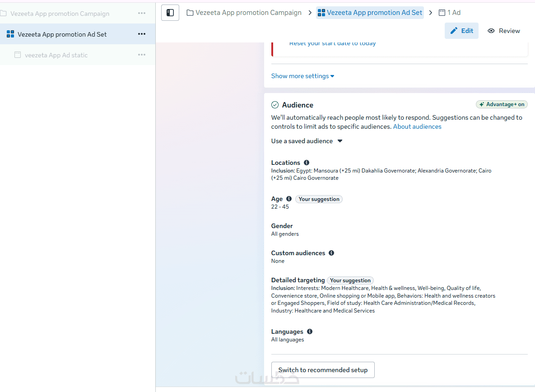This screenshot has width=535, height=392.
Task: Click the Gender label
Action: tap(282, 226)
